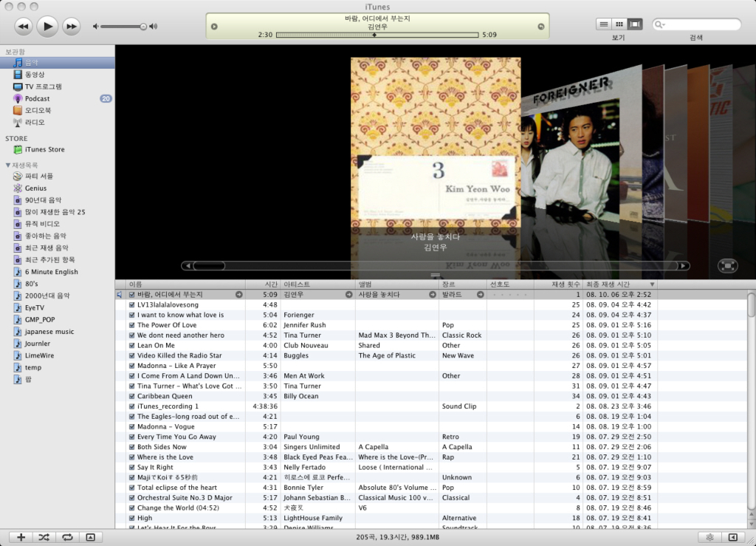This screenshot has height=546, width=756.
Task: Uncheck Video Killed the Radio Star checkbox
Action: tap(131, 355)
